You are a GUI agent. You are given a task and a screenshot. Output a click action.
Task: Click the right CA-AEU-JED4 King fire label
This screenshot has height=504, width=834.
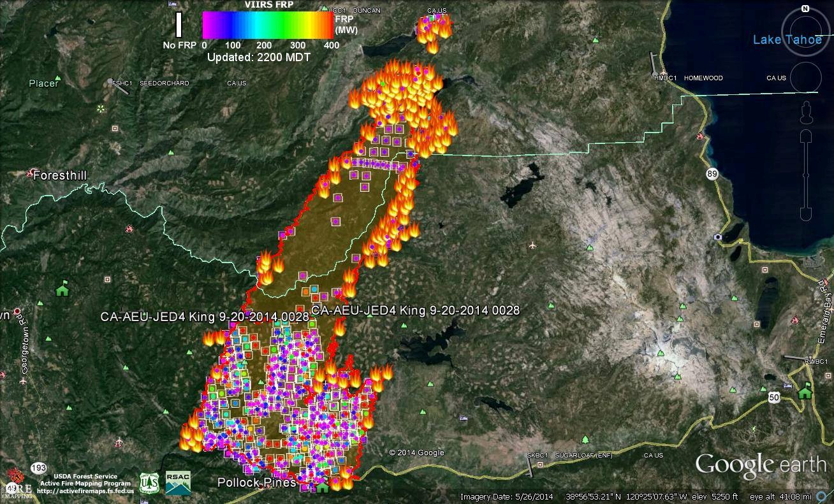(x=415, y=310)
